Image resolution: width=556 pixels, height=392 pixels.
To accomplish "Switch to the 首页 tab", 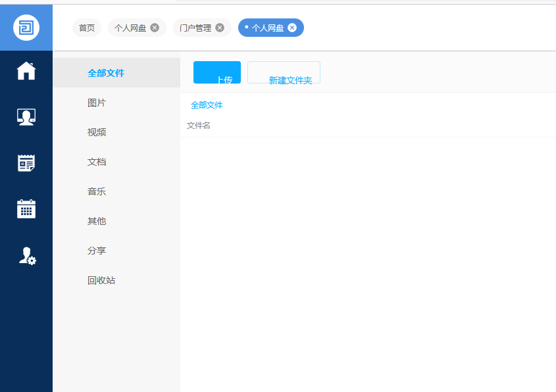I will 87,28.
